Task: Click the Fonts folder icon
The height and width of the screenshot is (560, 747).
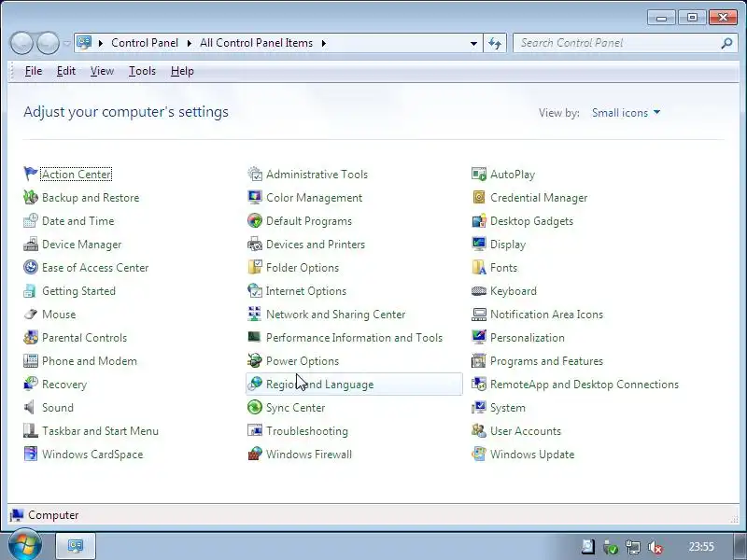Action: click(479, 267)
